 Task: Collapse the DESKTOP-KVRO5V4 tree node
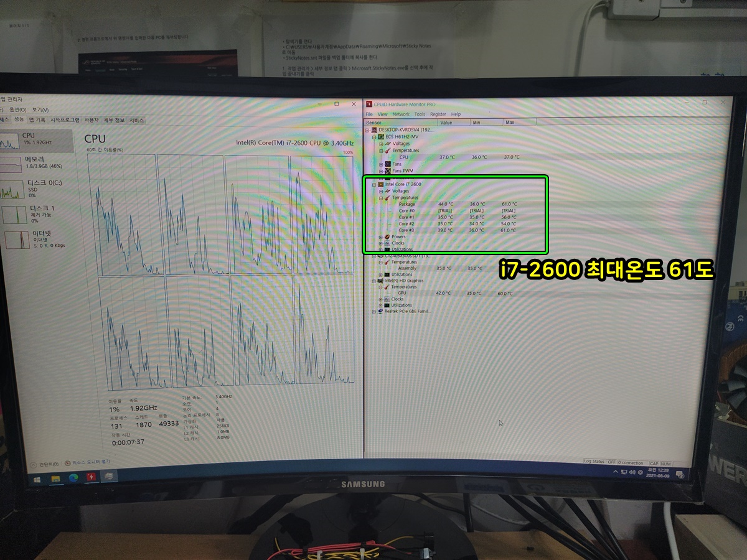pos(368,130)
